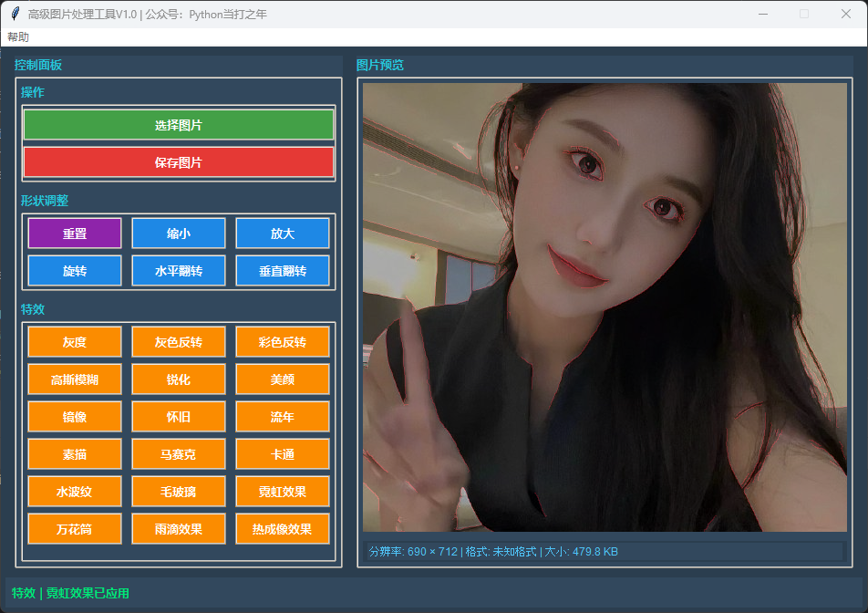Apply the 镜像 mirror effect
868x613 pixels.
pyautogui.click(x=75, y=416)
